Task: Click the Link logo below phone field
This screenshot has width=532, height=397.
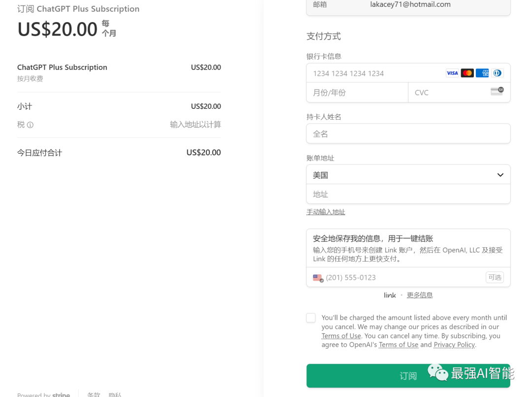Action: [x=390, y=296]
